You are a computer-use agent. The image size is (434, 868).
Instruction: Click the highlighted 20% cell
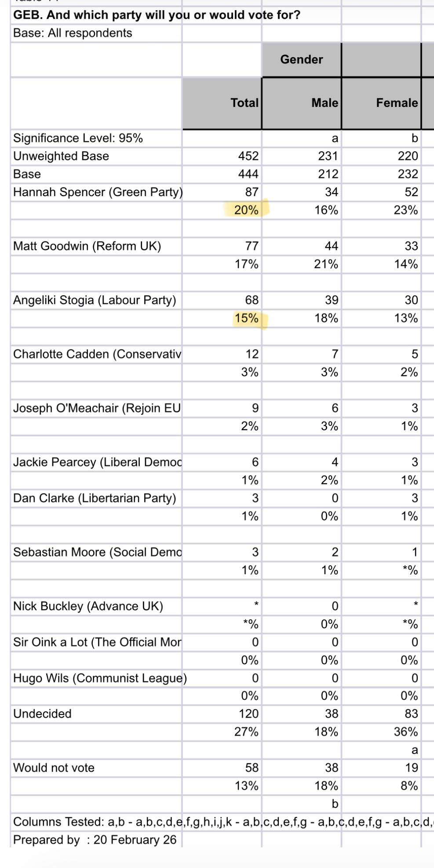[x=246, y=210]
